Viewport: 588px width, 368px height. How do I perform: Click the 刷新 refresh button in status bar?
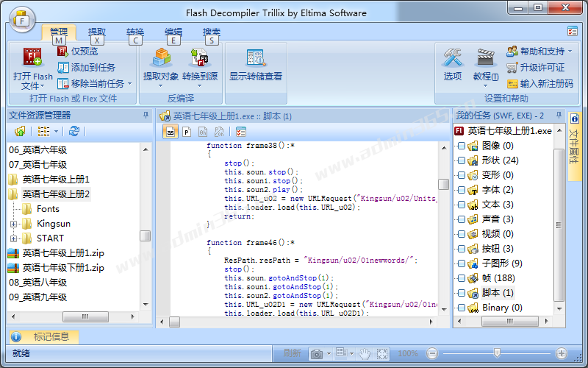(292, 353)
